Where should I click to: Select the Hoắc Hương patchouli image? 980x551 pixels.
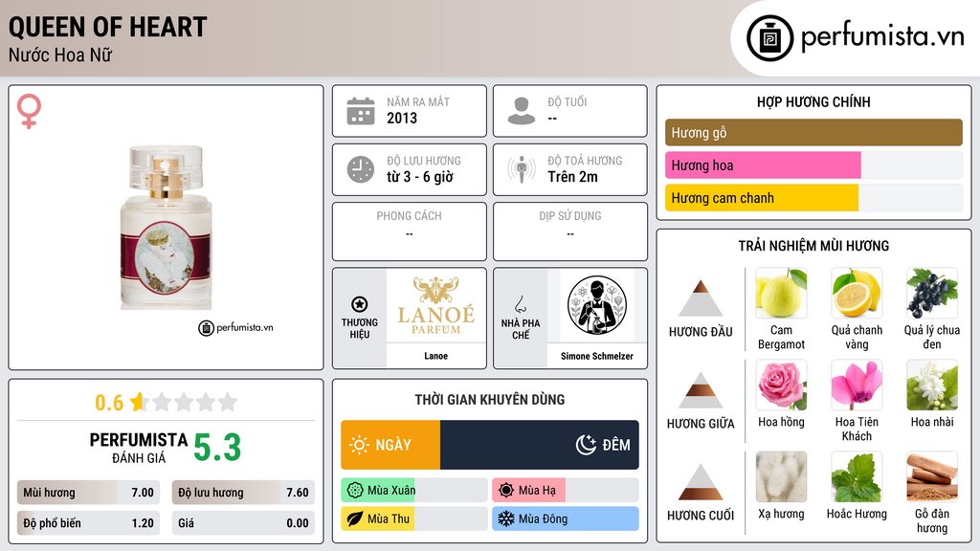[857, 476]
